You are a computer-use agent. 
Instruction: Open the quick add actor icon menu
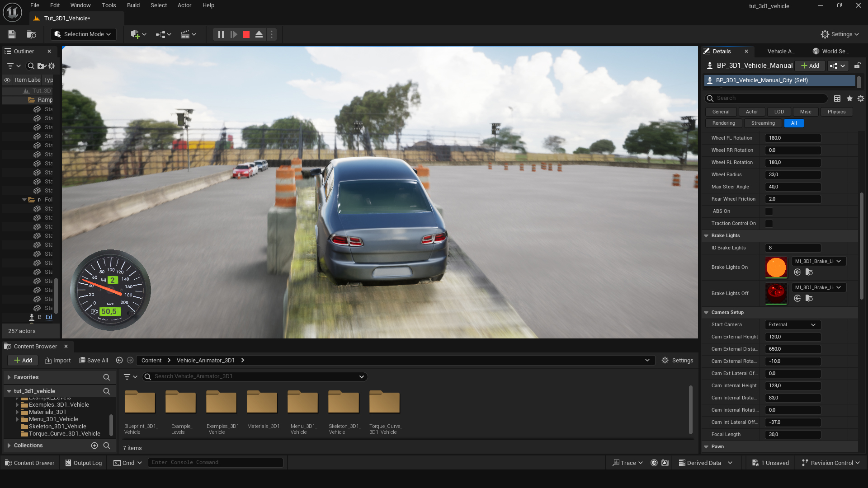point(138,34)
